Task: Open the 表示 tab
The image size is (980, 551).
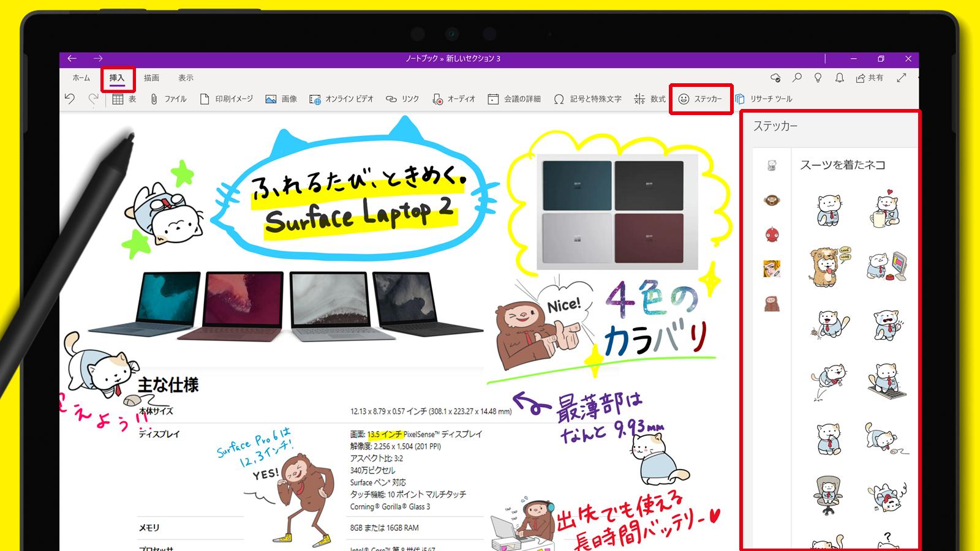Action: (x=186, y=78)
